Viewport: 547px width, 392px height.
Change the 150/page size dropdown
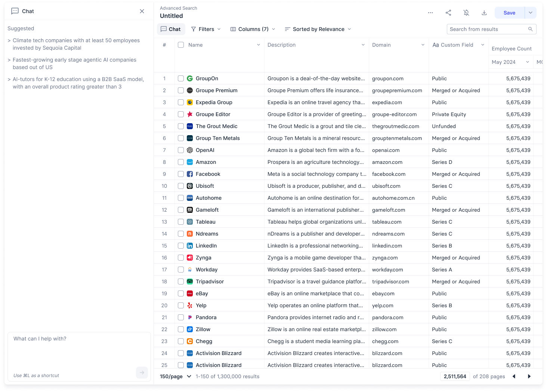coord(176,376)
